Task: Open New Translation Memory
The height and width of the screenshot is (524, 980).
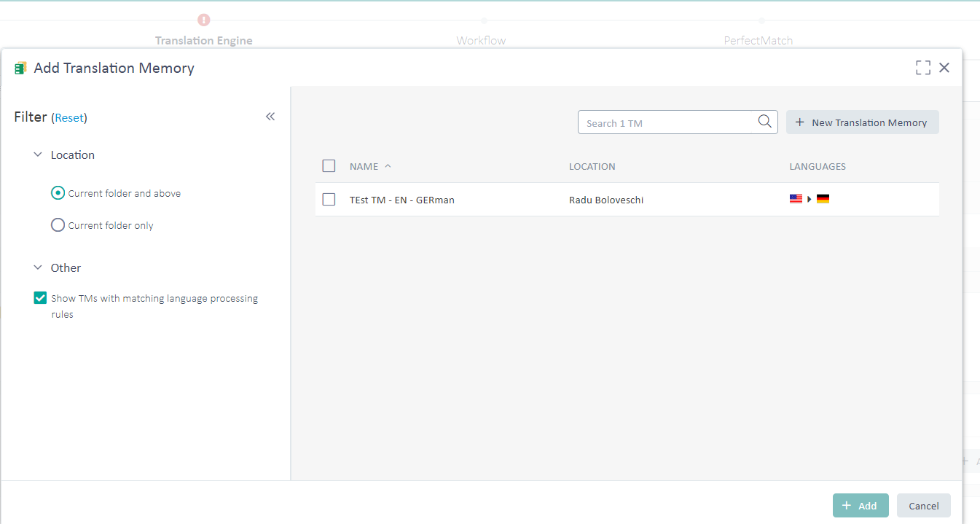Action: 862,122
